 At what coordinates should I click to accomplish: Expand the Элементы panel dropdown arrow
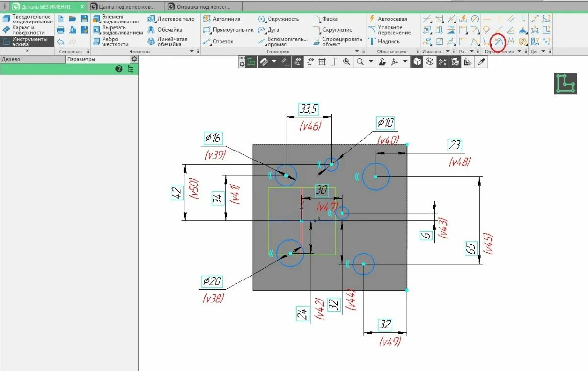click(x=192, y=51)
